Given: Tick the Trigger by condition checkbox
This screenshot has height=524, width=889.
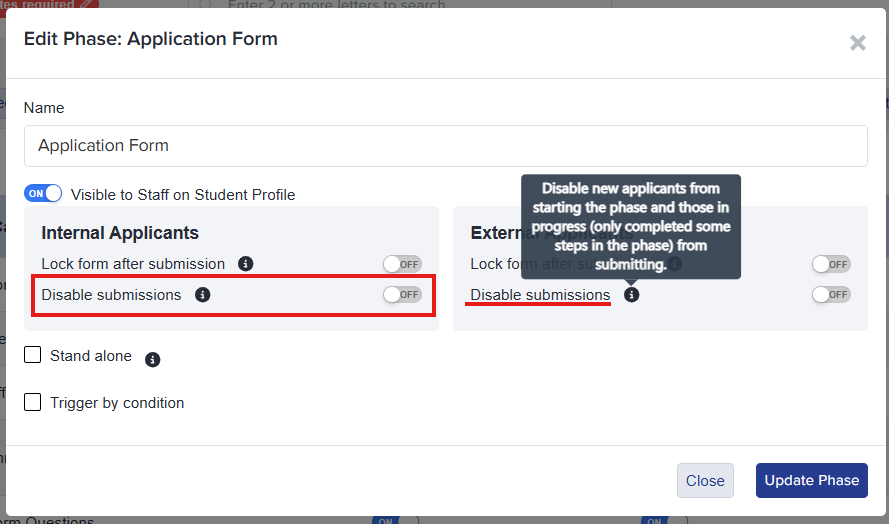Looking at the screenshot, I should [x=33, y=402].
